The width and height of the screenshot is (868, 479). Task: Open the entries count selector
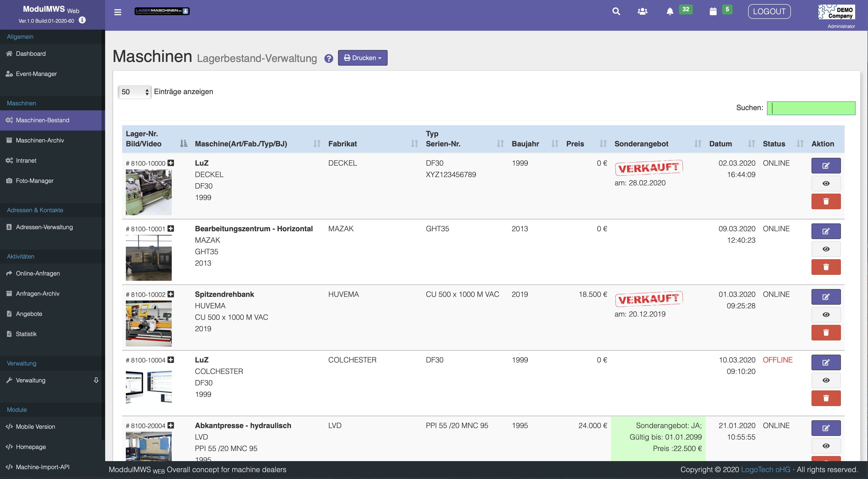[134, 92]
